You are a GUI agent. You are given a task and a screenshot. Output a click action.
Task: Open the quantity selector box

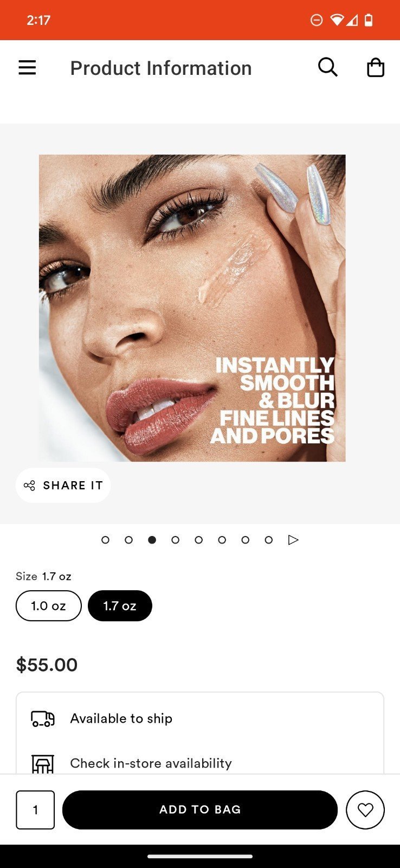35,810
